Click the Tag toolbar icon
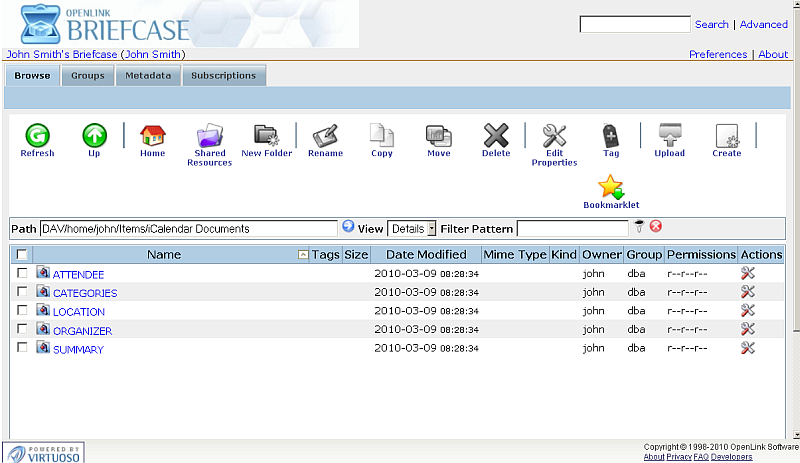 coord(611,136)
